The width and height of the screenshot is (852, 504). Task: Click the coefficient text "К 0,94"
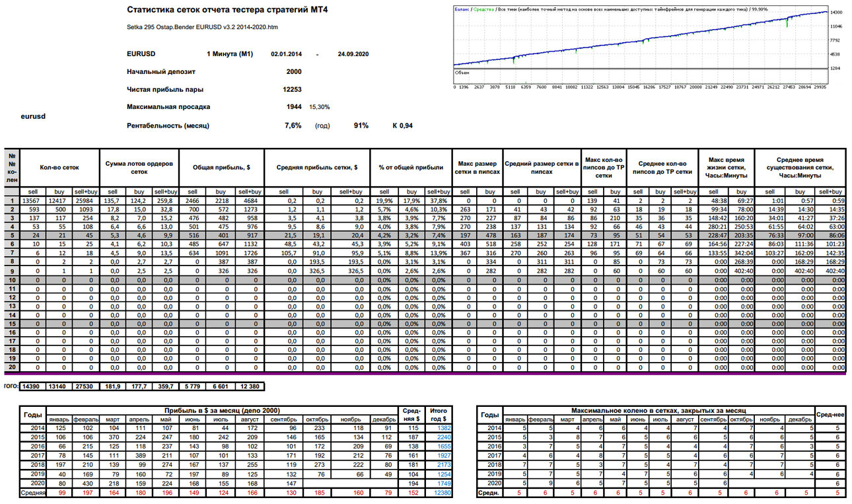pyautogui.click(x=402, y=125)
